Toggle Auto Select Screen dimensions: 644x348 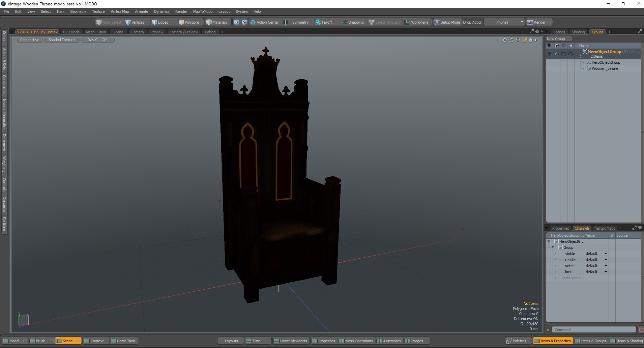click(x=109, y=22)
